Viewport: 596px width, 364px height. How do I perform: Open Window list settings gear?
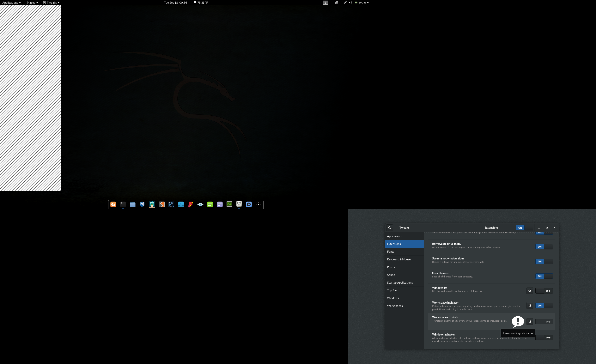(x=529, y=291)
